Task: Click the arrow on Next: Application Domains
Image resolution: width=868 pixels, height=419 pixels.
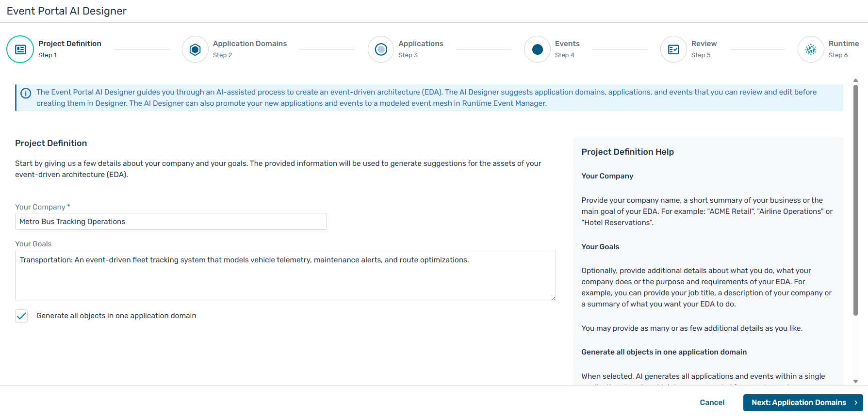Action: tap(856, 403)
